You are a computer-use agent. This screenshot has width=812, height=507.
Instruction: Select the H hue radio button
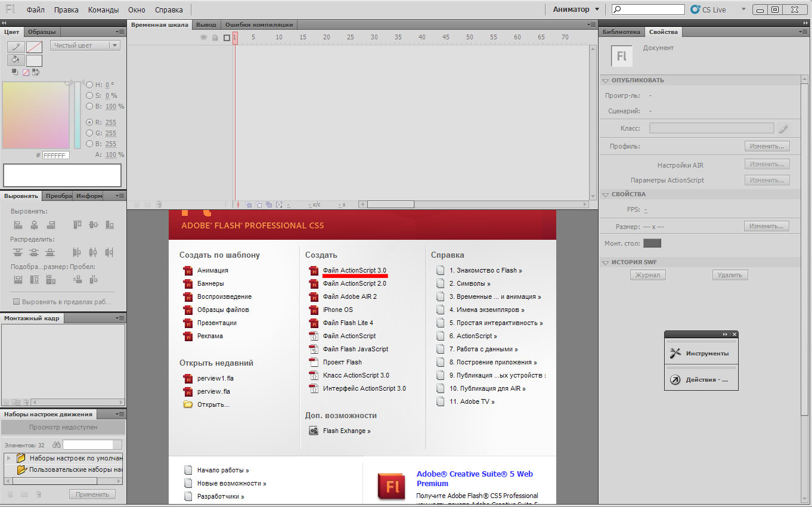click(89, 85)
